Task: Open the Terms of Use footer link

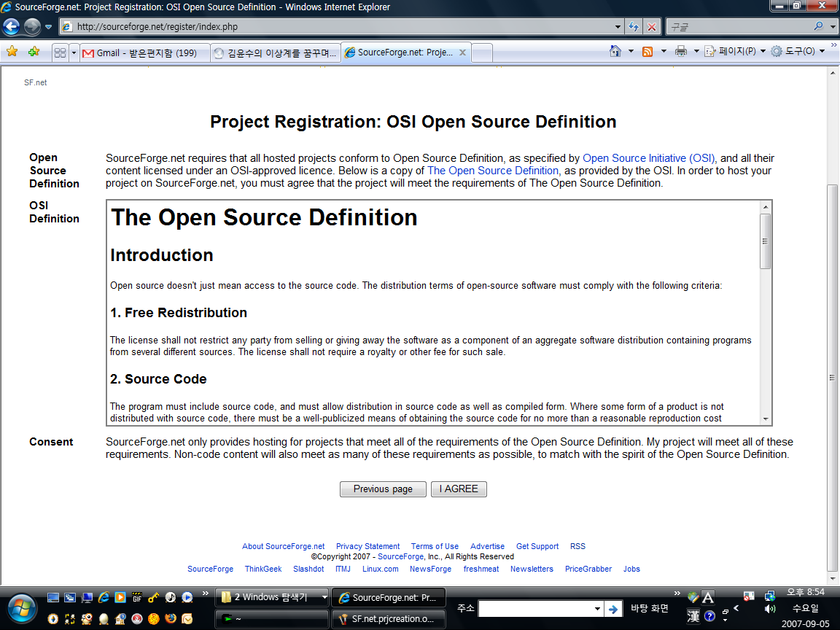Action: (x=435, y=546)
